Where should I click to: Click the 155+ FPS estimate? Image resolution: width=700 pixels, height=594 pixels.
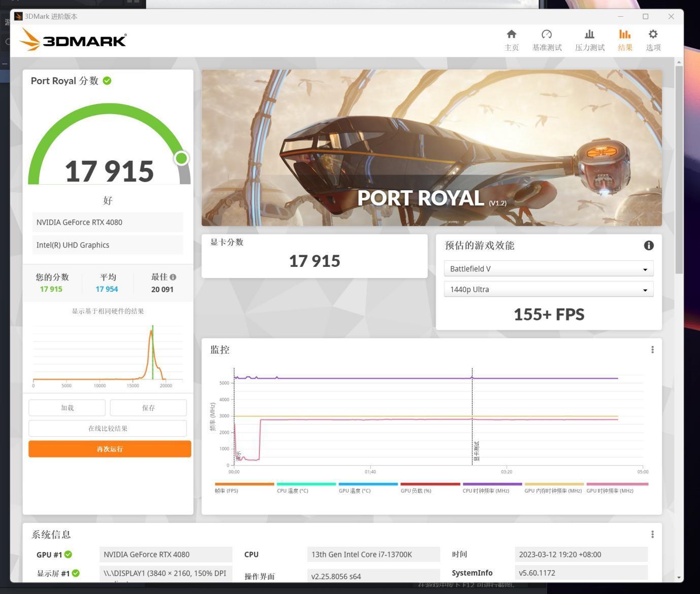coord(549,315)
